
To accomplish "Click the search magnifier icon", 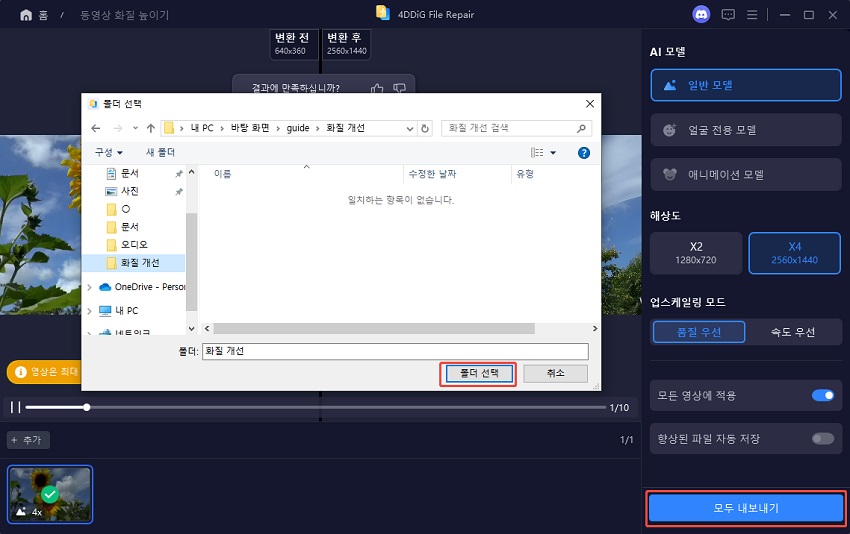I will click(x=581, y=128).
